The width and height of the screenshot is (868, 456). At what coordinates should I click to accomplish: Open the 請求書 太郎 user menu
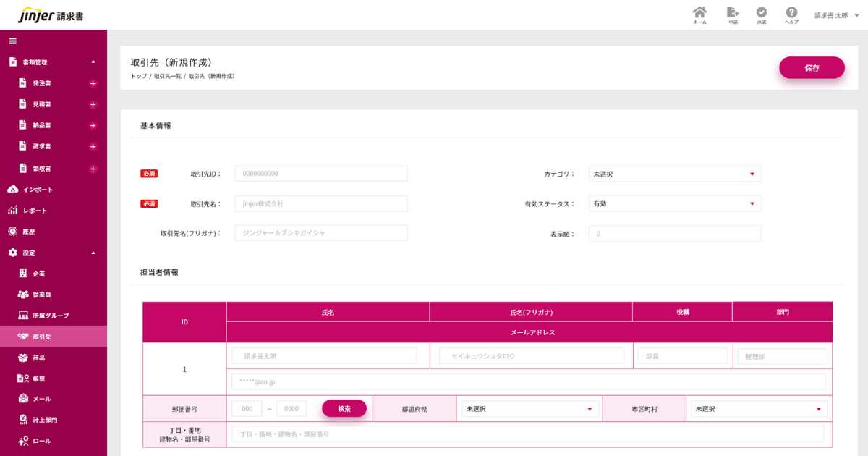click(836, 15)
